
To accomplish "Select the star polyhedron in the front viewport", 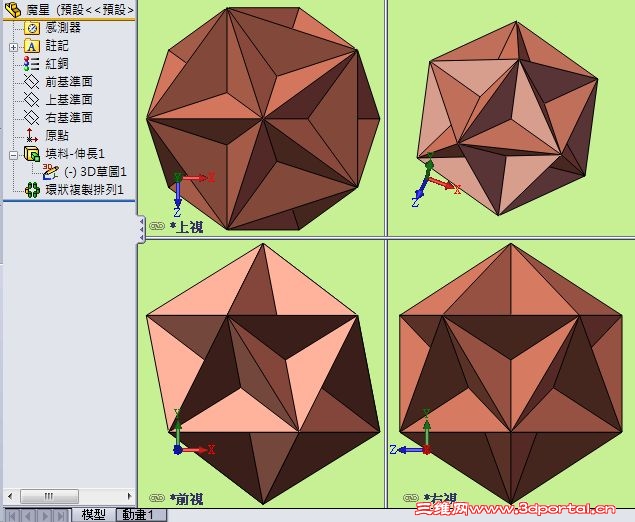I will pyautogui.click(x=263, y=374).
